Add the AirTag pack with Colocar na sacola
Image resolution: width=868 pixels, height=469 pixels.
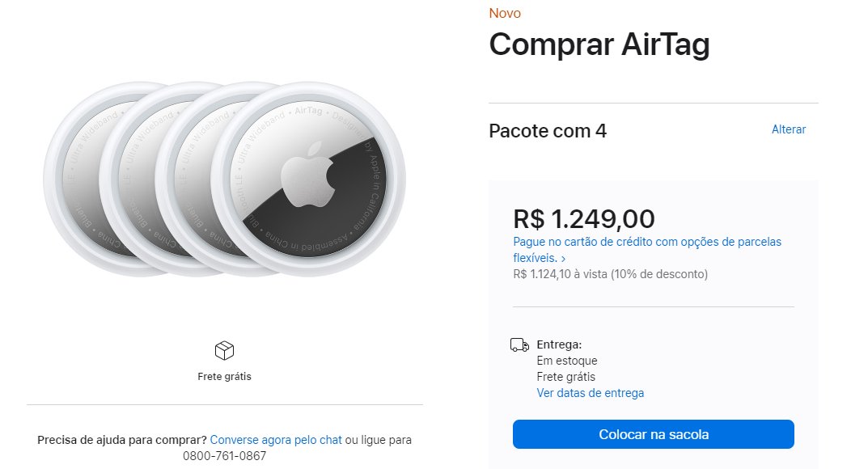[x=653, y=434]
